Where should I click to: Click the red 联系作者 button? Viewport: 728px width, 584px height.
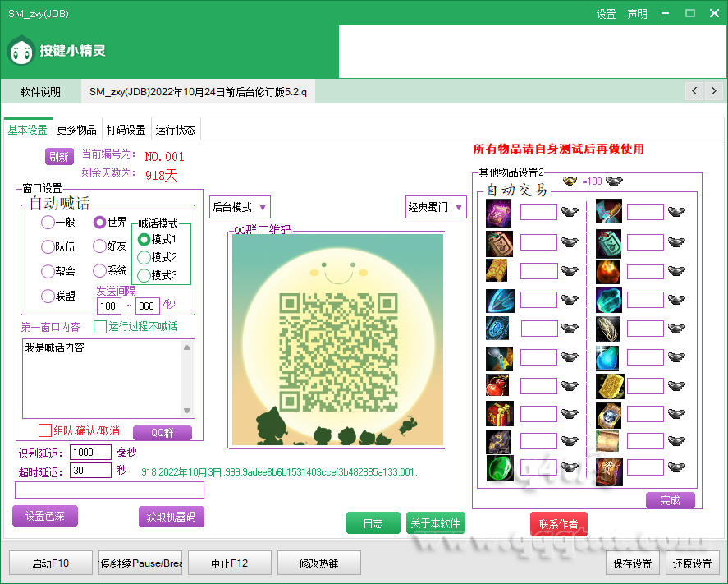[559, 523]
